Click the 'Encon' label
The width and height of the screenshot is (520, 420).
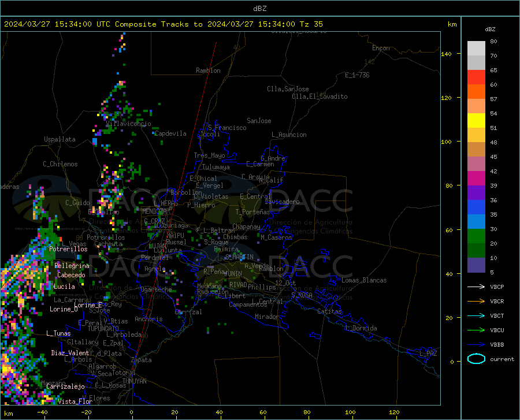[381, 48]
